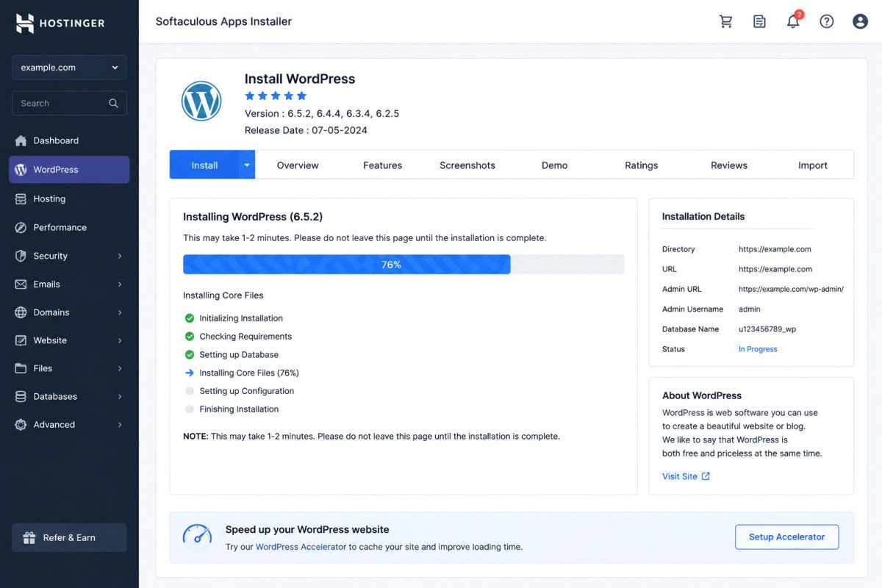
Task: Switch to the Import tab
Action: pos(813,165)
